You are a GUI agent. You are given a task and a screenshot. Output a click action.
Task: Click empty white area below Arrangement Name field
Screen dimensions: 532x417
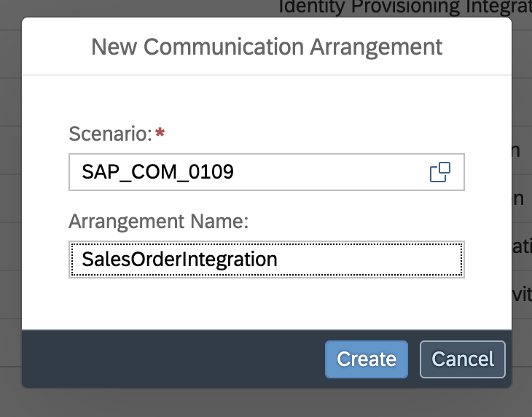[x=267, y=304]
